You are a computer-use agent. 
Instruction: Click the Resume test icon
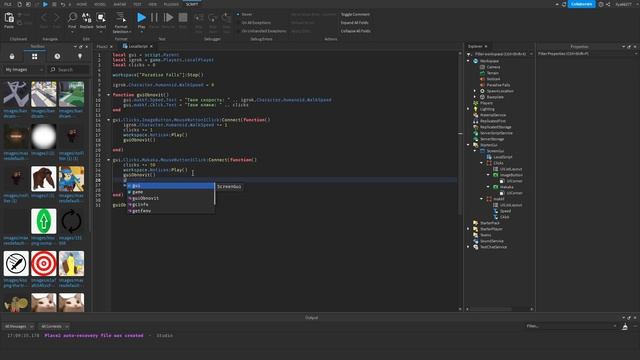[168, 18]
